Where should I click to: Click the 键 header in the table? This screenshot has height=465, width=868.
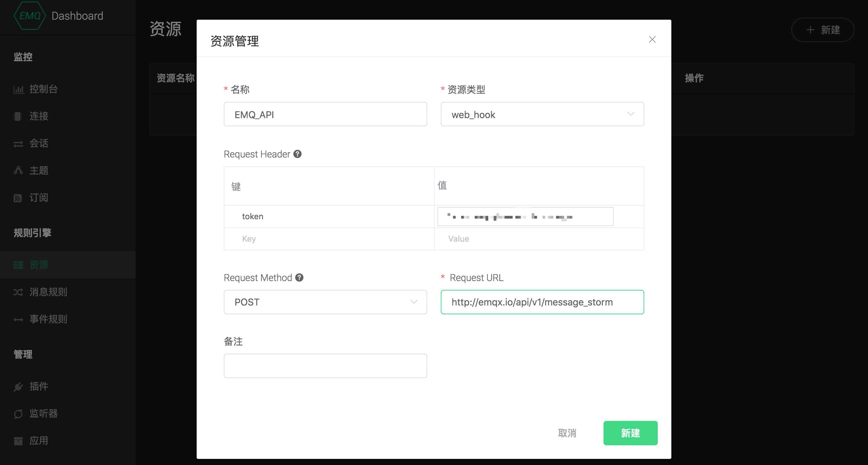click(236, 186)
